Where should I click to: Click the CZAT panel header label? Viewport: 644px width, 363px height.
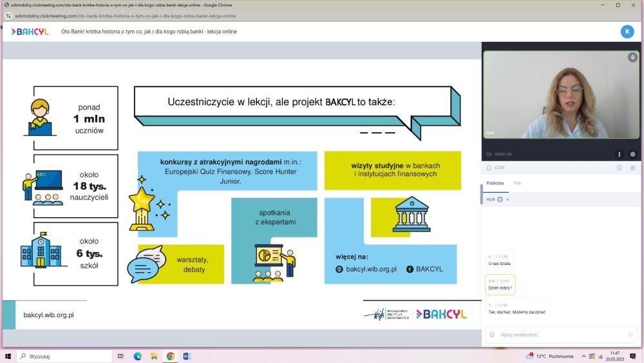(x=500, y=168)
